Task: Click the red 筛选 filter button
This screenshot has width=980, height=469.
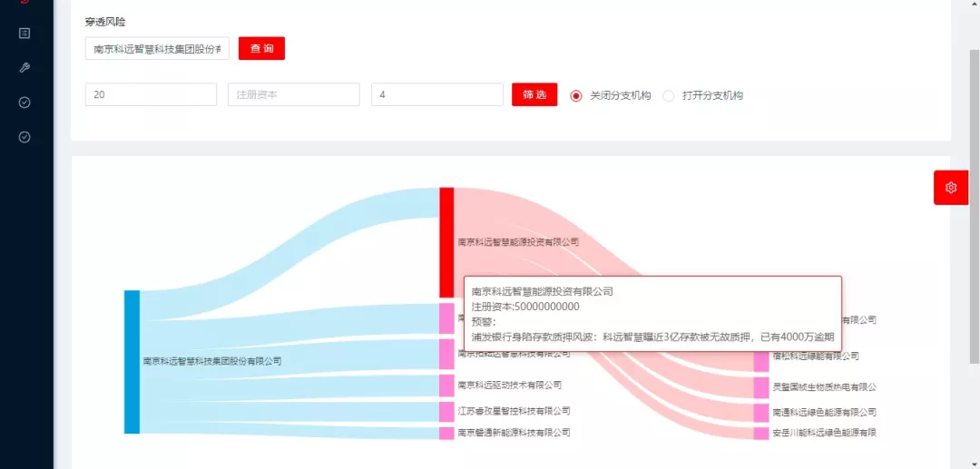Action: pos(534,95)
